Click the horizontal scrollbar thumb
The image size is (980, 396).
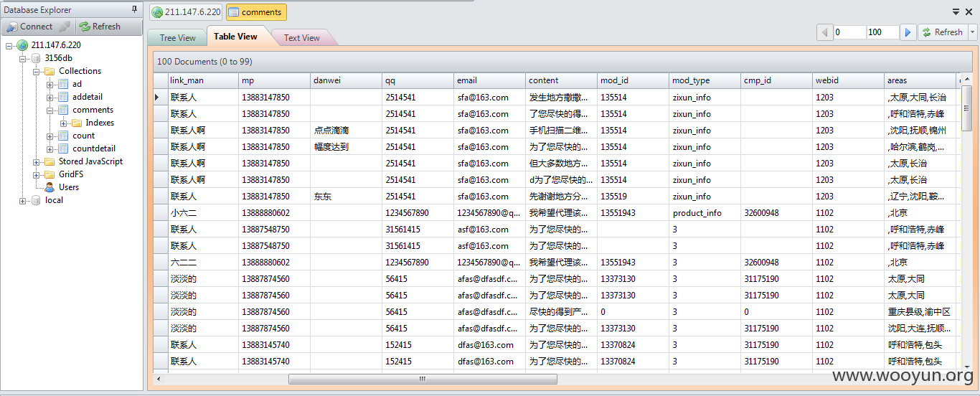pos(423,379)
